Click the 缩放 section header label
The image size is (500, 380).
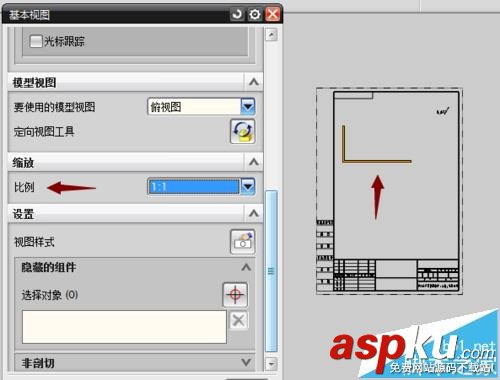tap(23, 163)
